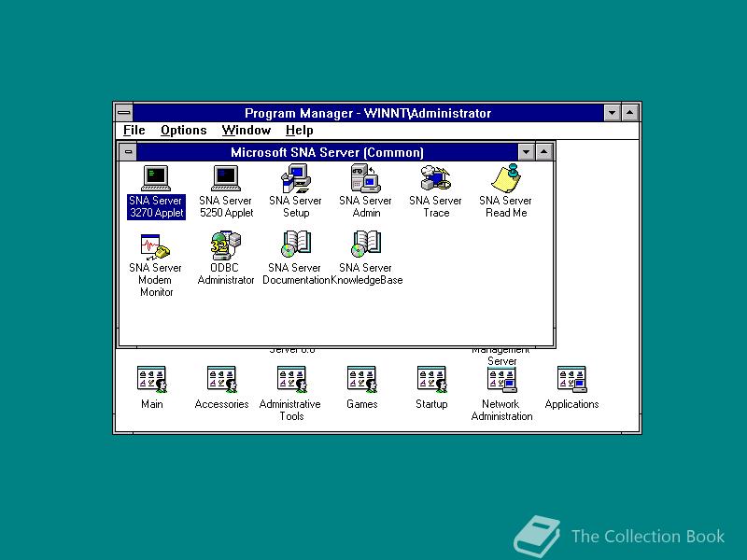Click the SNA Server Modem Monitor icon
The height and width of the screenshot is (560, 747).
(155, 245)
